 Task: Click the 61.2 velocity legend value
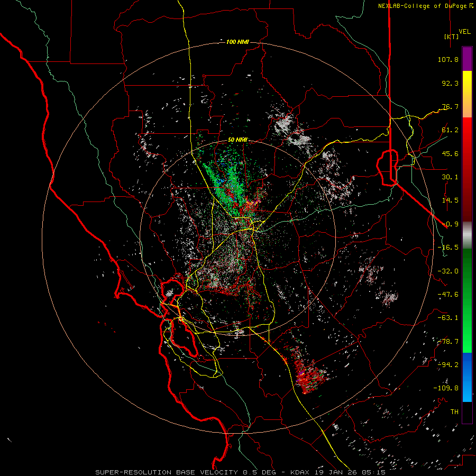coord(450,130)
